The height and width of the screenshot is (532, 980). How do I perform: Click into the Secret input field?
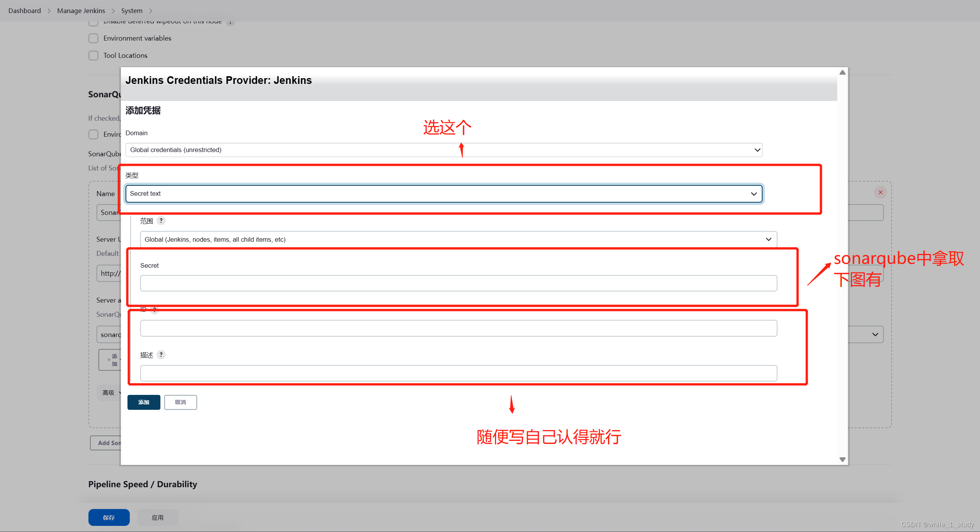[458, 283]
